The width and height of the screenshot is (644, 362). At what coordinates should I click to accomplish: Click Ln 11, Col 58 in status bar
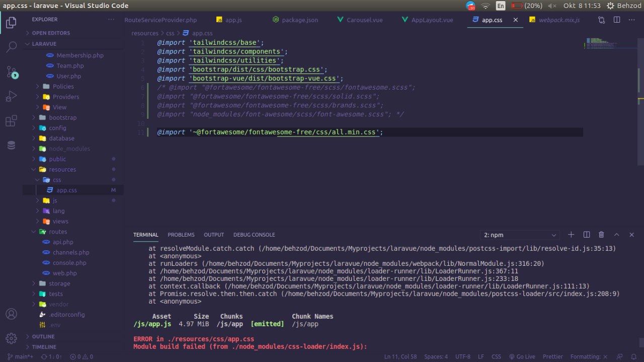(x=400, y=356)
